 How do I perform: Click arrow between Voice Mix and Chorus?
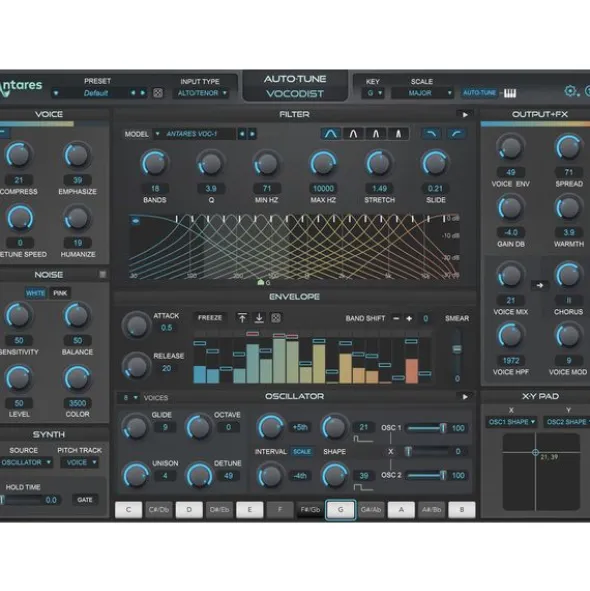539,285
